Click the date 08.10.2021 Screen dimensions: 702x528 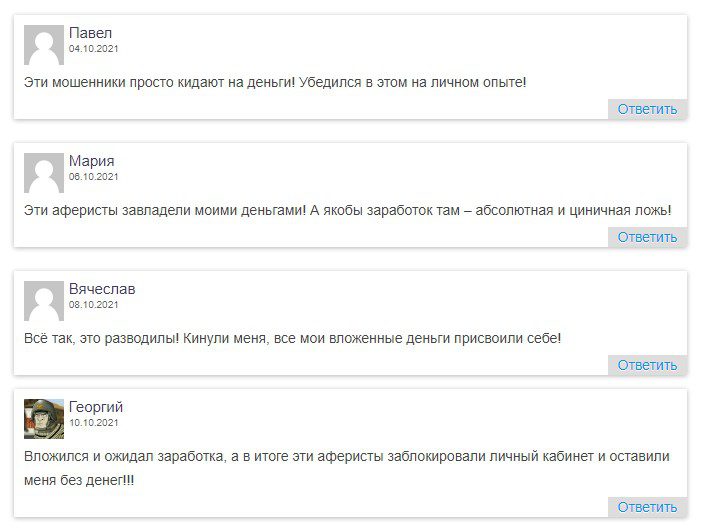tap(94, 305)
